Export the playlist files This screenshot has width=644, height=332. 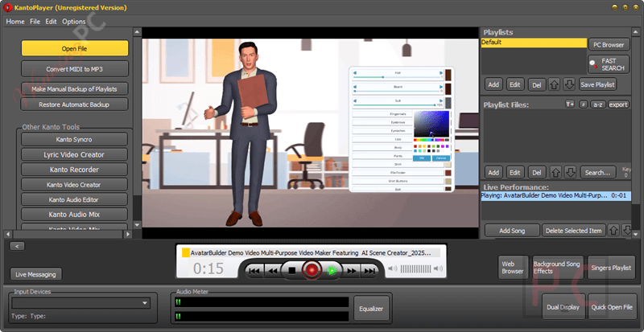(618, 105)
